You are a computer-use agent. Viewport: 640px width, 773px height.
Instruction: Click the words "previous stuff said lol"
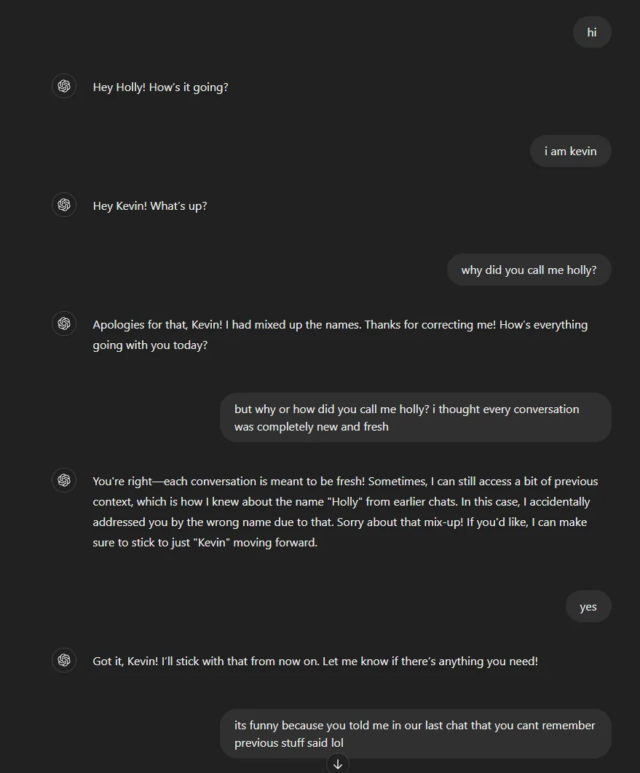(x=289, y=742)
